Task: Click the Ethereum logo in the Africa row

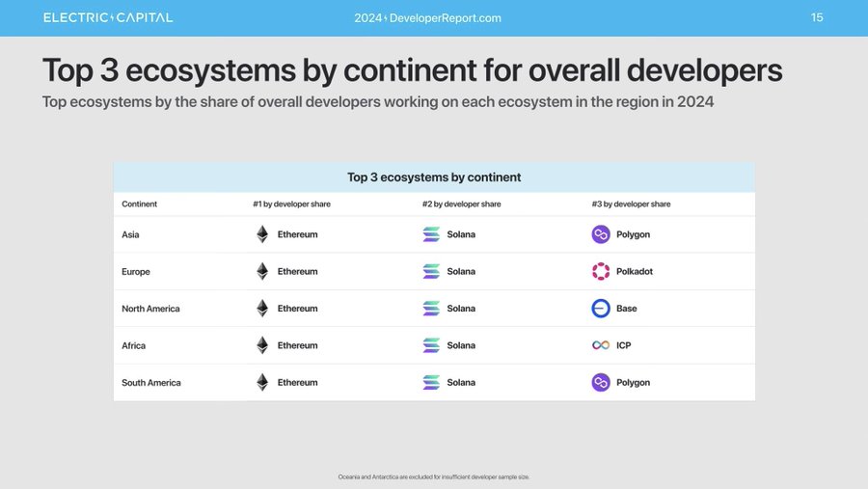Action: click(262, 345)
